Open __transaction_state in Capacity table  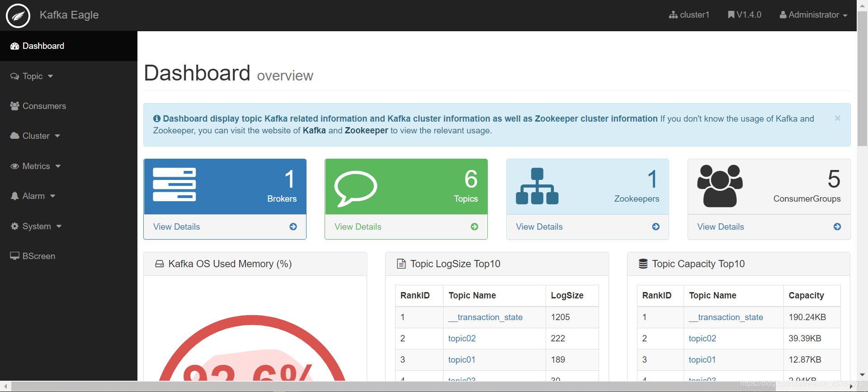[726, 317]
